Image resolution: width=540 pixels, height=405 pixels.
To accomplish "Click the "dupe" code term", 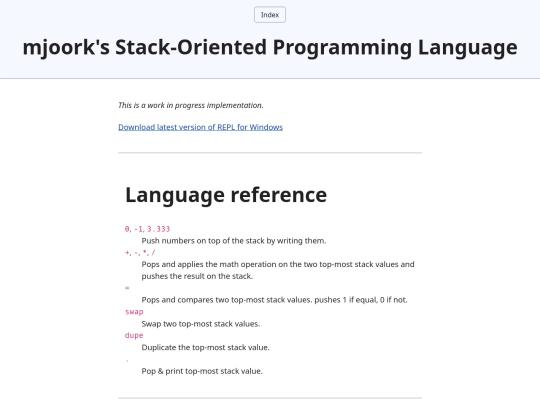I will (134, 335).
